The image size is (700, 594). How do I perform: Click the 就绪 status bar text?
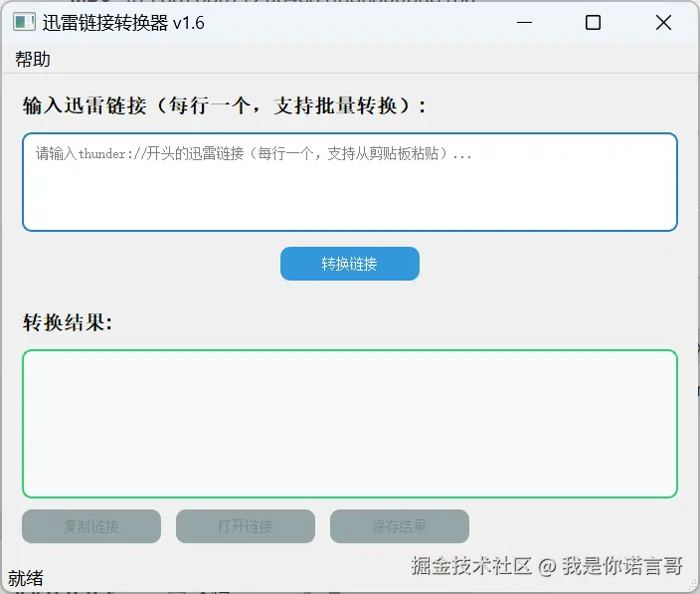pos(26,578)
